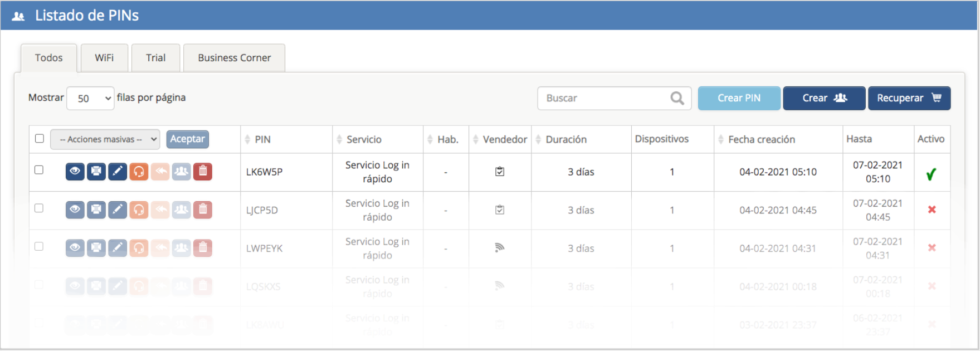The height and width of the screenshot is (351, 980).
Task: Expand the Acciones masivas dropdown
Action: (105, 139)
